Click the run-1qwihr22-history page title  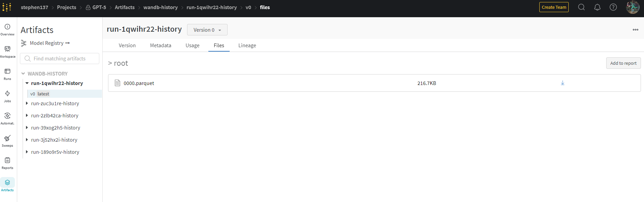tap(144, 29)
